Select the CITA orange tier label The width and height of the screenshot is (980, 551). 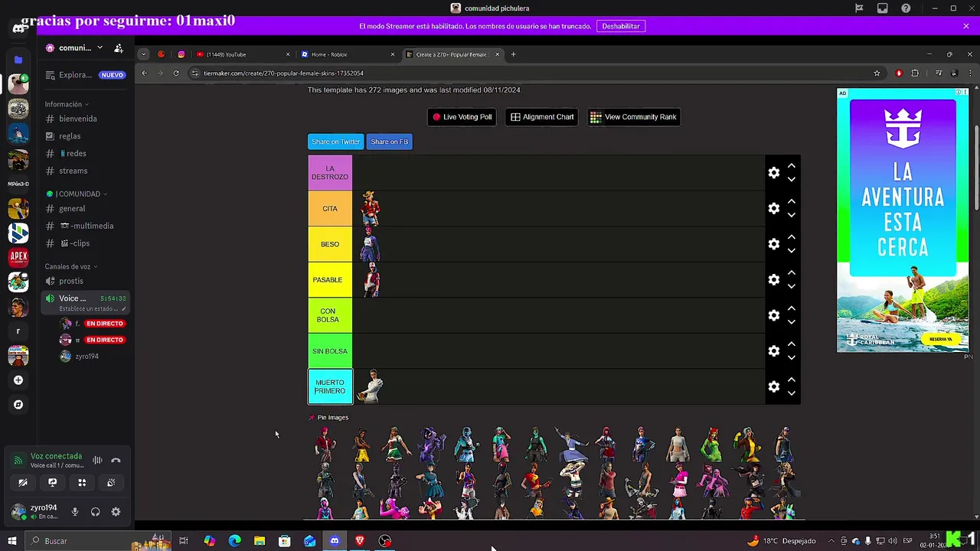[330, 208]
